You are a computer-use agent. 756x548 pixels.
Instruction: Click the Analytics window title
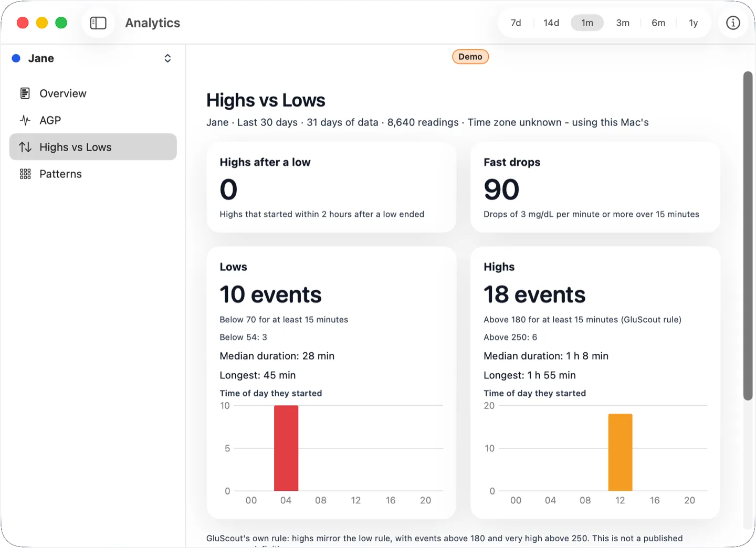point(153,23)
